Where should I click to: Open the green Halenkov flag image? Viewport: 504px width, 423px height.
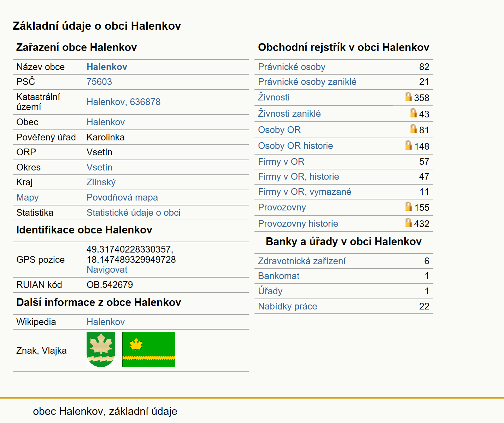coord(149,349)
